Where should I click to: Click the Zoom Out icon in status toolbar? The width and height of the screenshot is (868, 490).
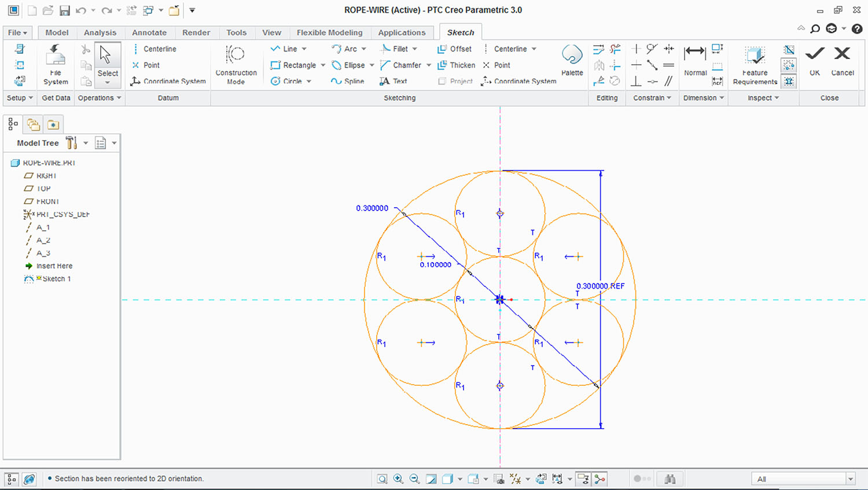pos(414,478)
